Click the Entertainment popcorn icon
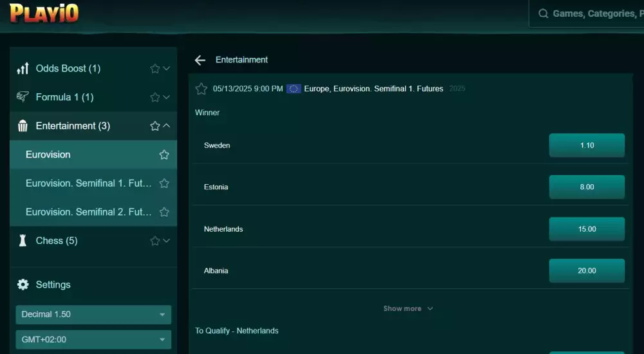 tap(23, 126)
